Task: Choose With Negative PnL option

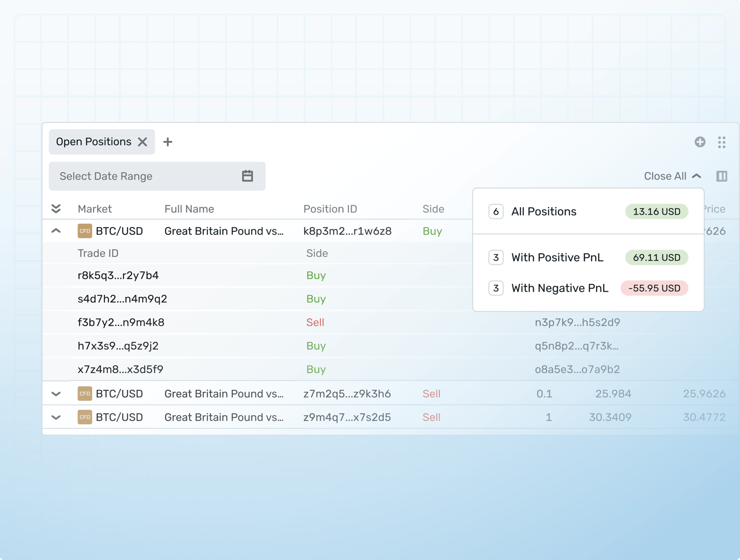Action: coord(588,288)
